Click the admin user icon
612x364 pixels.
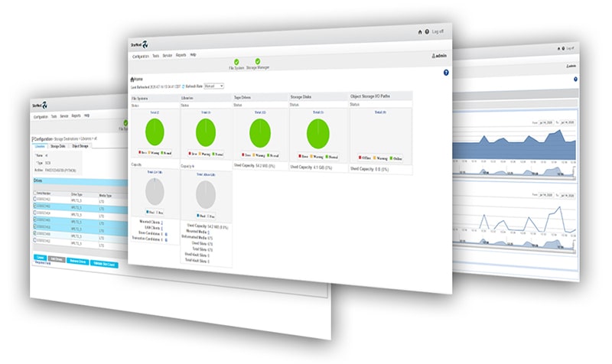click(434, 56)
